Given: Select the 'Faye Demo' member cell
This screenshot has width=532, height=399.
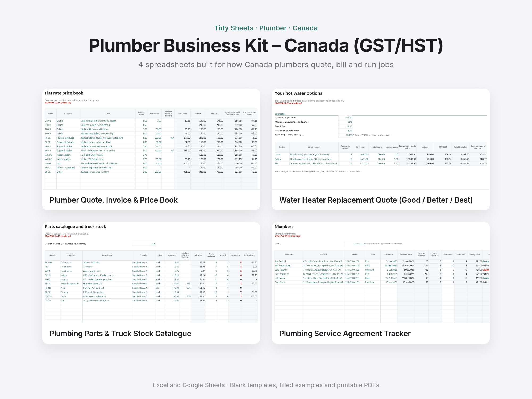Looking at the screenshot, I should (289, 282).
